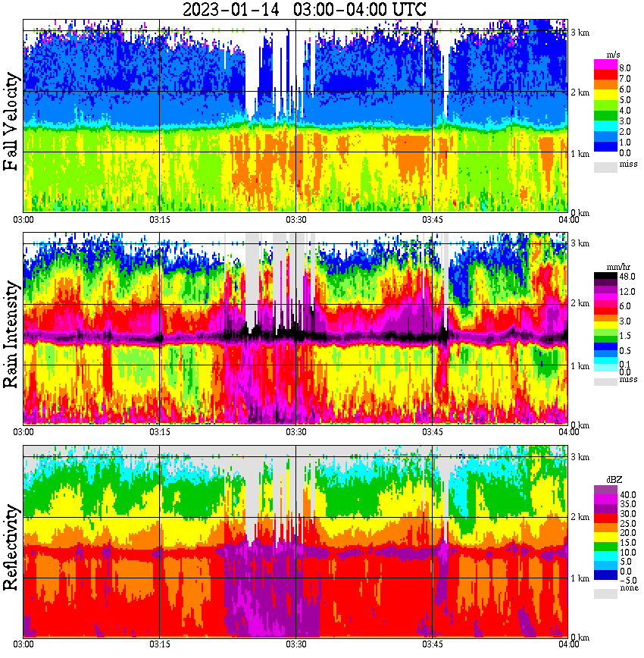Click the -5.0 value in dBZ legend
The image size is (644, 658).
(x=628, y=581)
